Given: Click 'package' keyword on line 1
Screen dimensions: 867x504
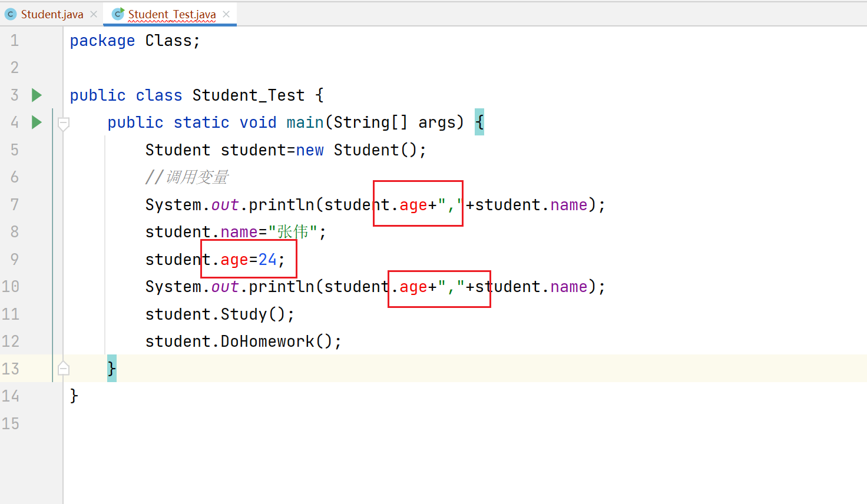Looking at the screenshot, I should coord(102,41).
